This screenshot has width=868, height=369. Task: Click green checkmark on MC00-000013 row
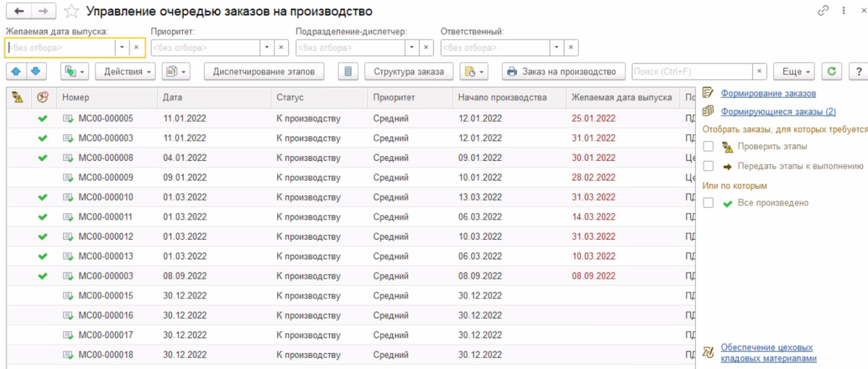coord(43,256)
